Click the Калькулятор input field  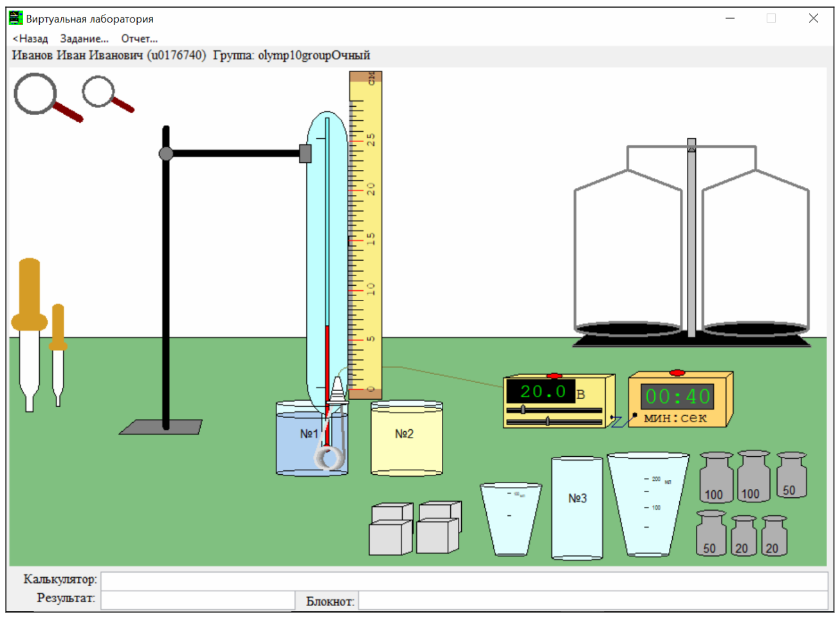(x=464, y=581)
